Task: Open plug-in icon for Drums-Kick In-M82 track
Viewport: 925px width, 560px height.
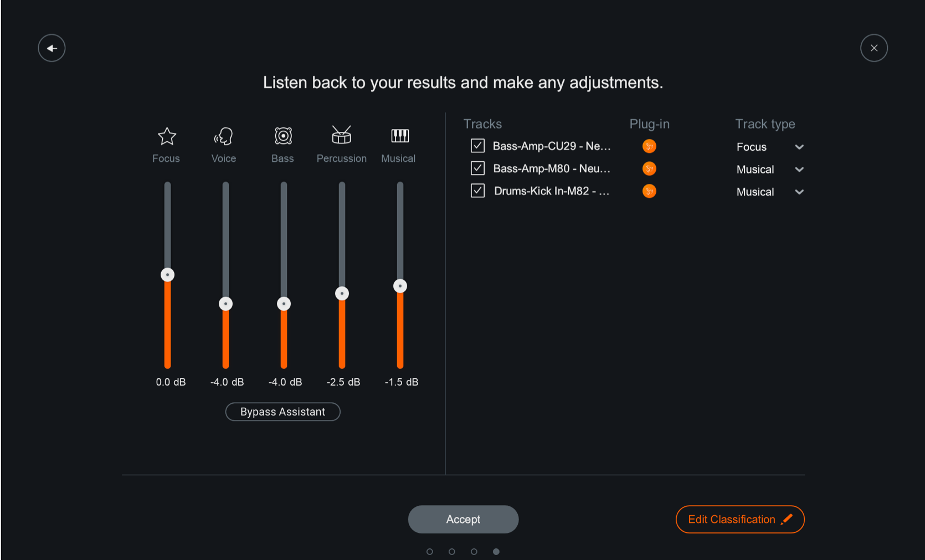Action: tap(649, 191)
